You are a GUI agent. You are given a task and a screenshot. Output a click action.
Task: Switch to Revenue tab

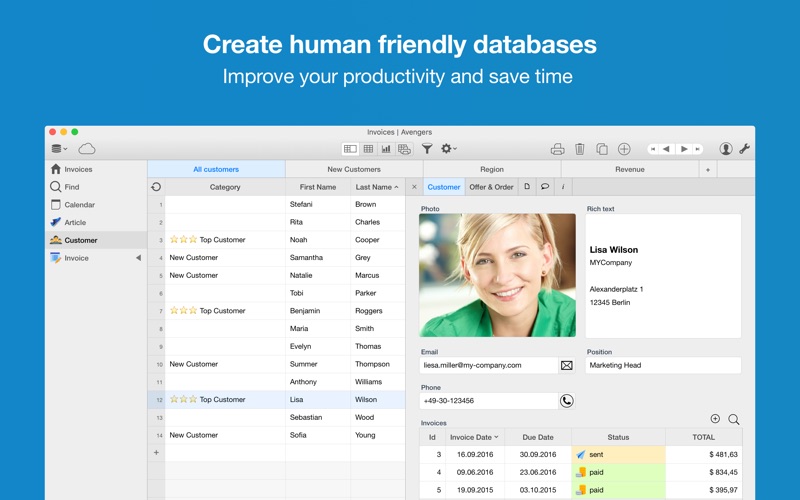630,169
